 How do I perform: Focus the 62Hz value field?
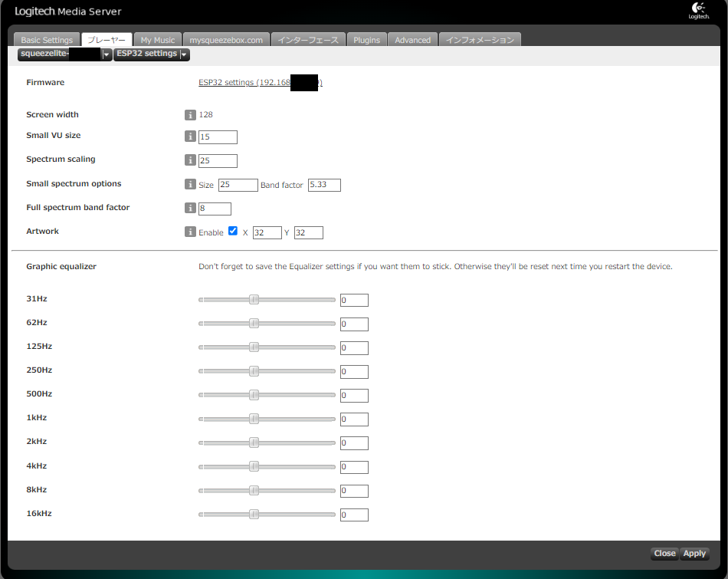pos(354,324)
